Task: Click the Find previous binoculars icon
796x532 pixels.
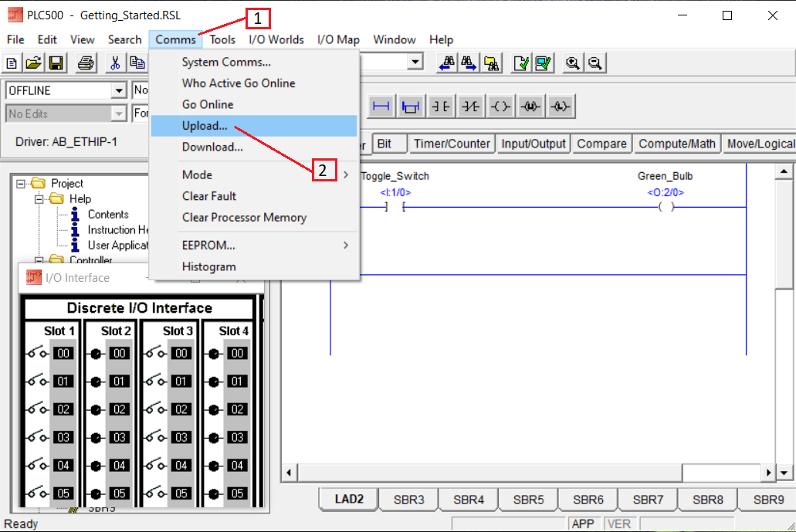Action: pos(447,63)
